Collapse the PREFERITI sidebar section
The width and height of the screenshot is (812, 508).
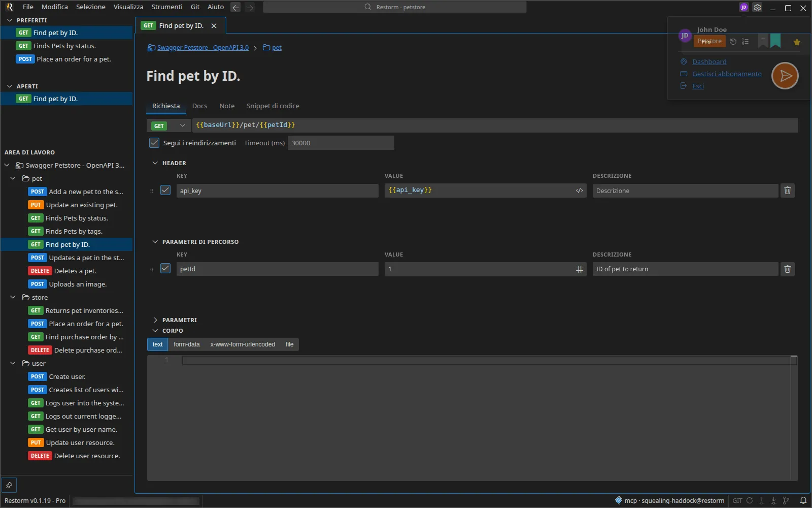pyautogui.click(x=9, y=20)
